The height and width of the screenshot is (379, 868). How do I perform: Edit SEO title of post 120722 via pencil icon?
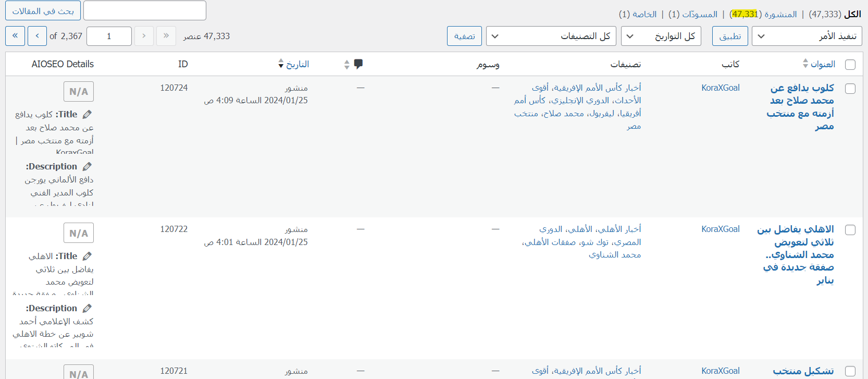click(87, 256)
